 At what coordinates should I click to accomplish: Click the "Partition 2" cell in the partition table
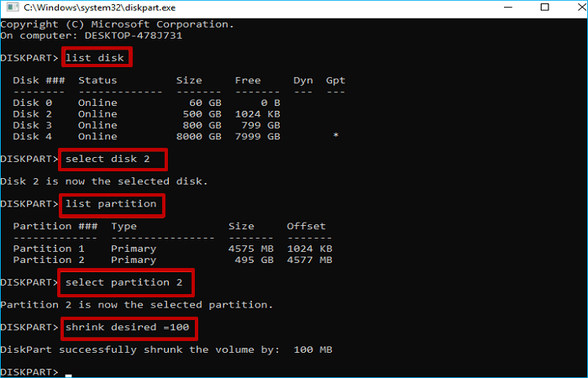(49, 260)
